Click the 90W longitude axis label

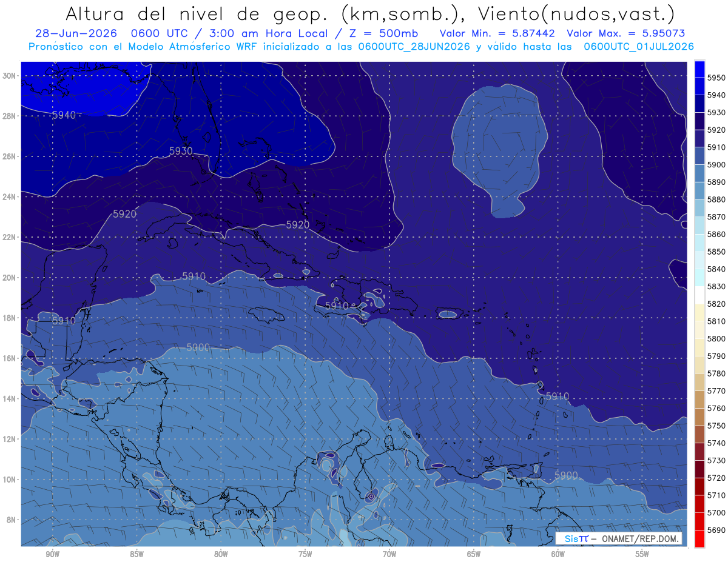tap(52, 554)
